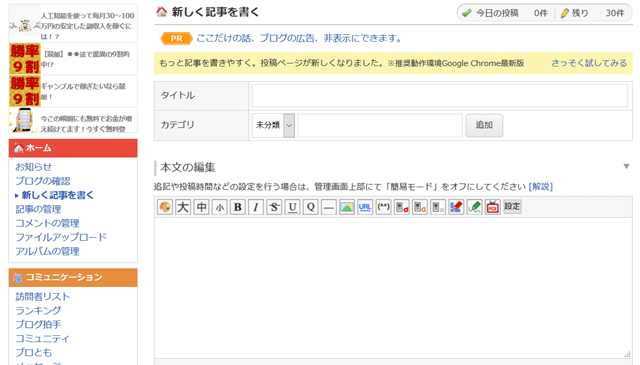This screenshot has height=365, width=640.
Task: Open the PR link about hiding ads
Action: [299, 38]
